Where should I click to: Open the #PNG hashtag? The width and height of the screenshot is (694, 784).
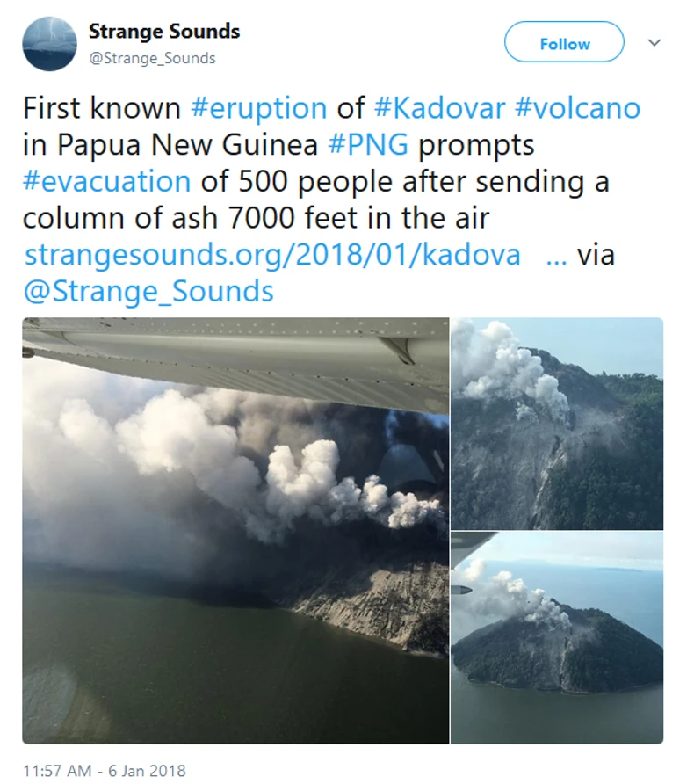[x=368, y=145]
